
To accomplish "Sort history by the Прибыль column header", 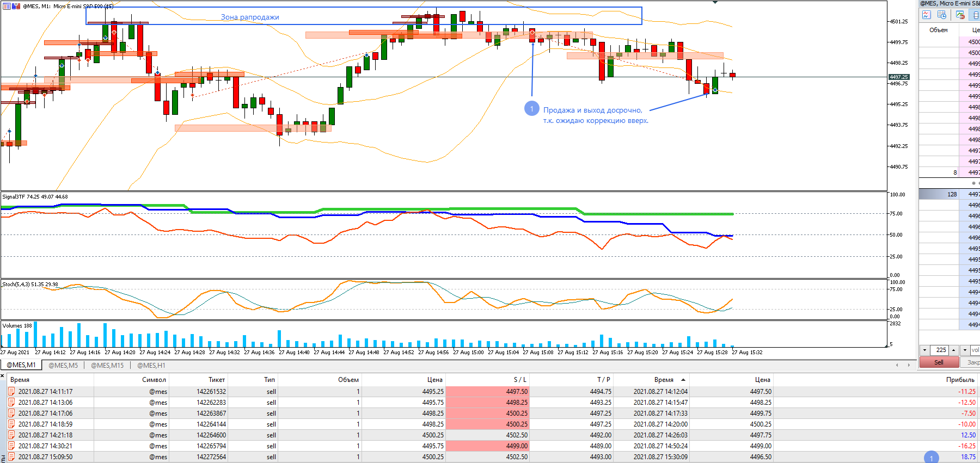I will 960,380.
